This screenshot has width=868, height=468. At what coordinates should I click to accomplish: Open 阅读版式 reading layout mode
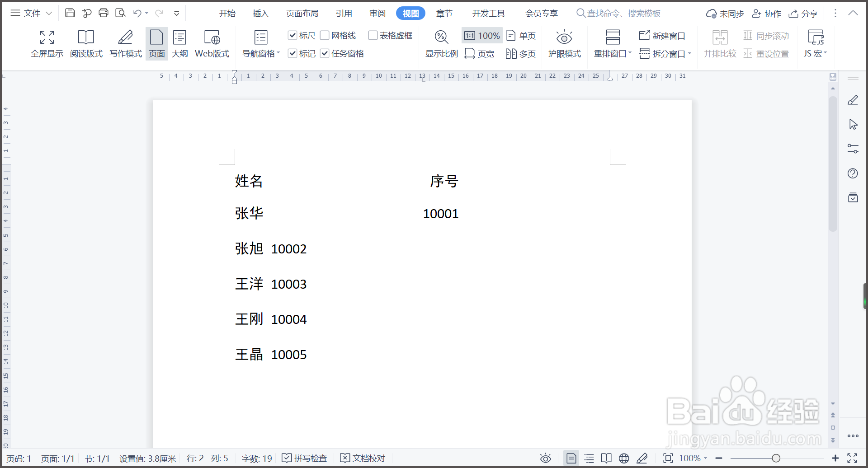point(86,43)
